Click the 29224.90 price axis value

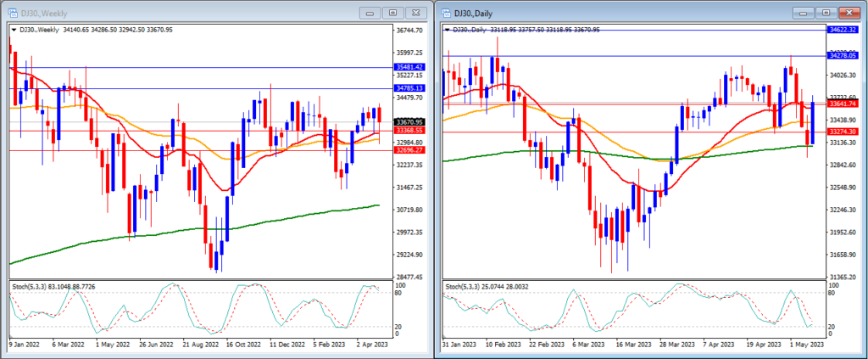410,255
